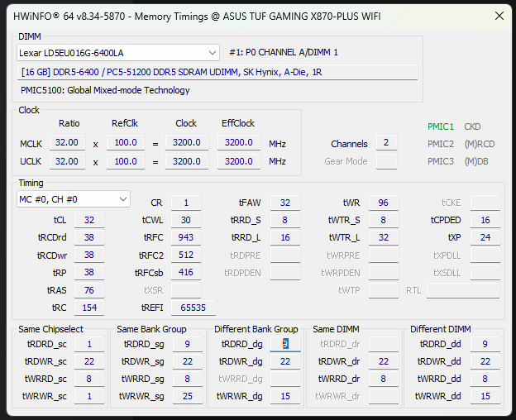This screenshot has height=420, width=516.
Task: Click the UCLK RefClk 100.0 field
Action: coord(126,161)
